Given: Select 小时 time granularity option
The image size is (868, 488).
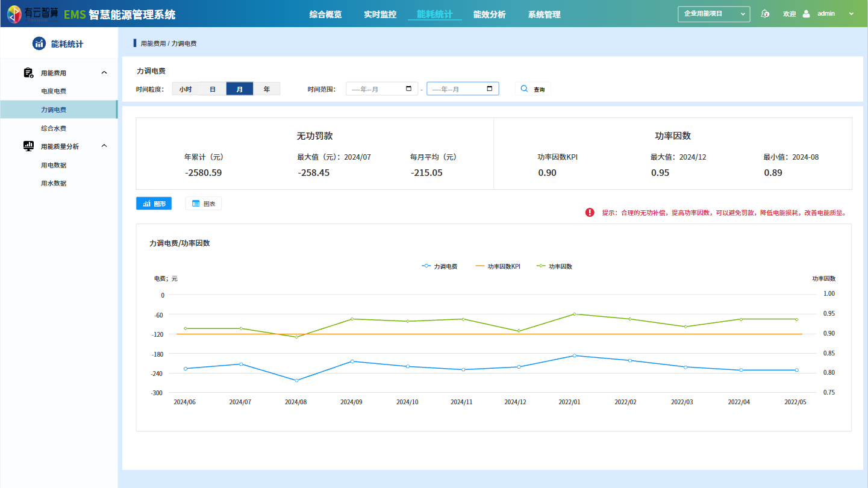Looking at the screenshot, I should [186, 89].
